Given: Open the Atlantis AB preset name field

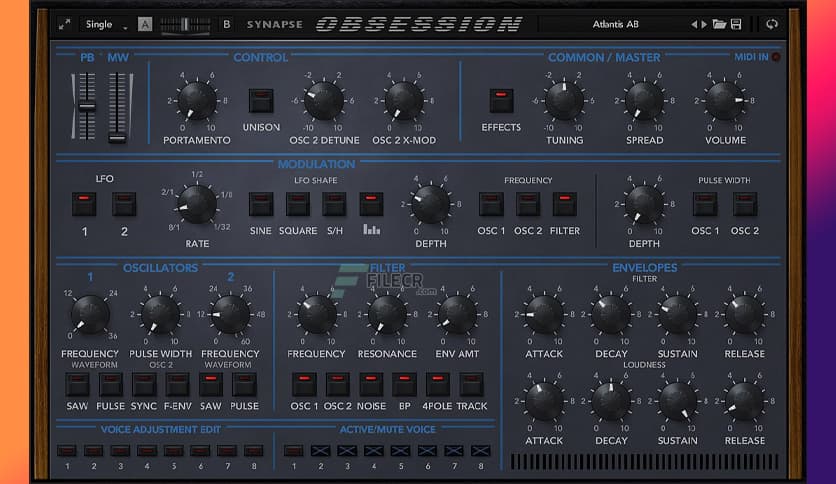Looking at the screenshot, I should [615, 25].
